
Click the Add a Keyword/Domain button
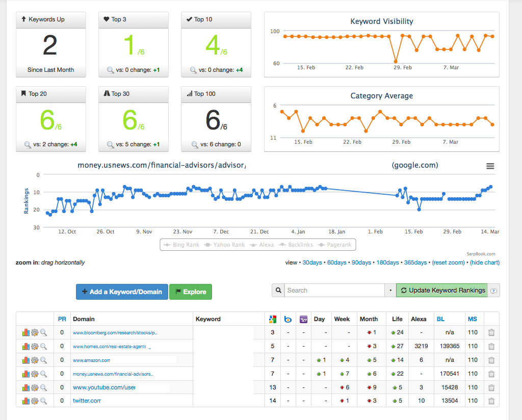click(x=122, y=292)
